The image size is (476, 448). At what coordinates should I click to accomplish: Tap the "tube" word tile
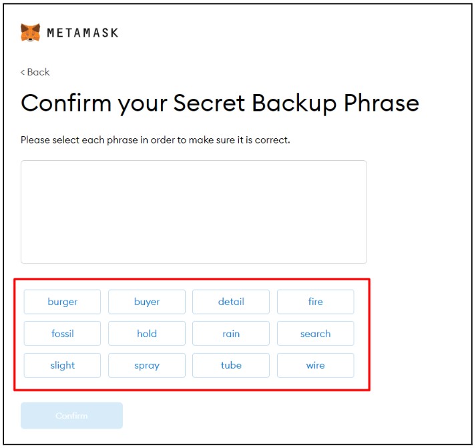pyautogui.click(x=231, y=365)
